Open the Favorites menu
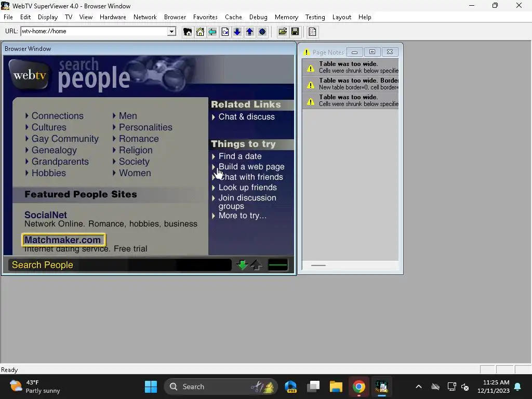 click(205, 17)
